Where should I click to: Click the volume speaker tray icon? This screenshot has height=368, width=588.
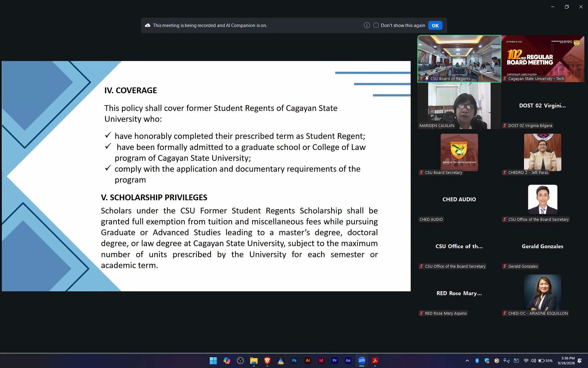[533, 361]
